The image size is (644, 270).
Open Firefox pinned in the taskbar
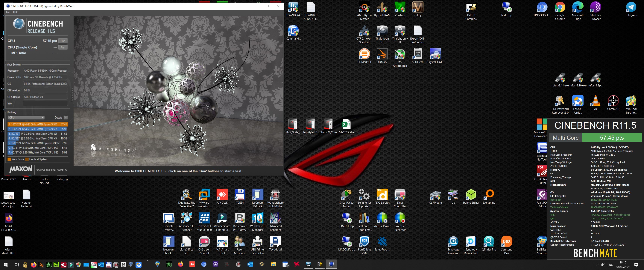click(180, 264)
